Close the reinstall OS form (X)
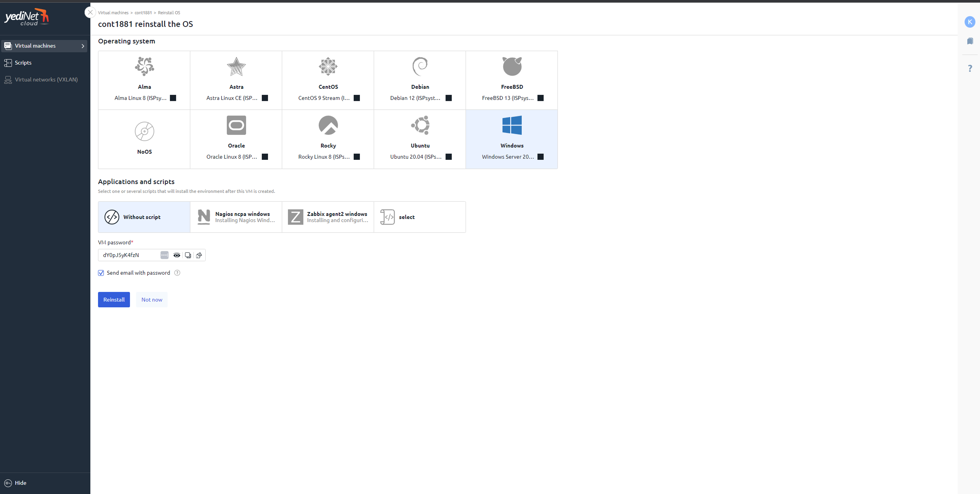This screenshot has height=494, width=980. [90, 12]
